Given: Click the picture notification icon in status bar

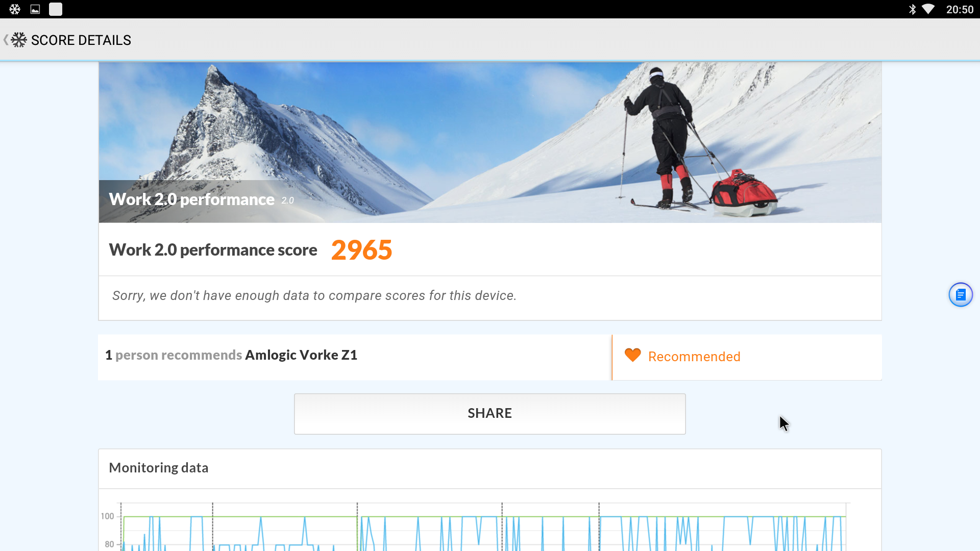Looking at the screenshot, I should [x=35, y=9].
